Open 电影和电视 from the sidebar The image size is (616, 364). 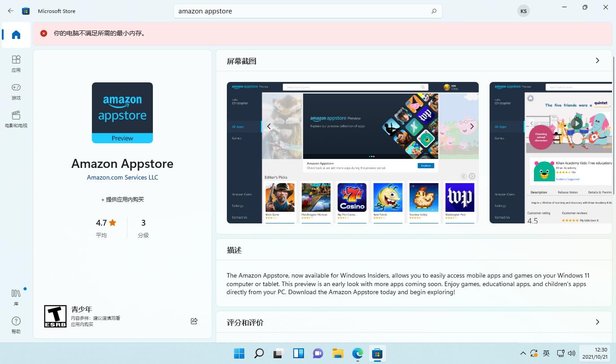(x=16, y=120)
